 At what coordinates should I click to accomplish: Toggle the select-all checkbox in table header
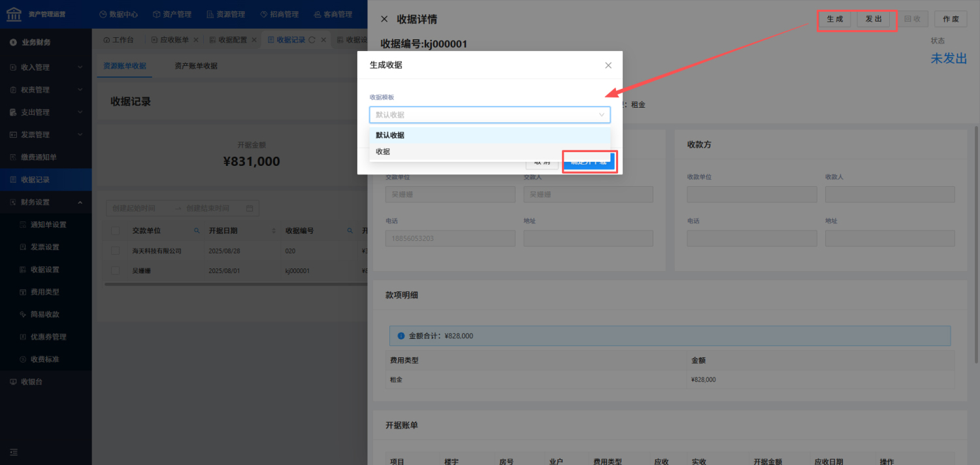point(116,231)
